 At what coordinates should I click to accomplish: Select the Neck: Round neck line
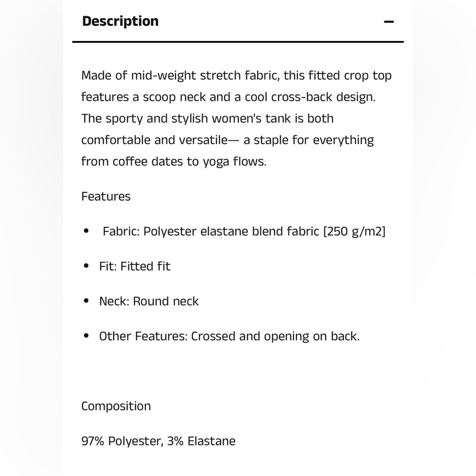[x=149, y=301]
